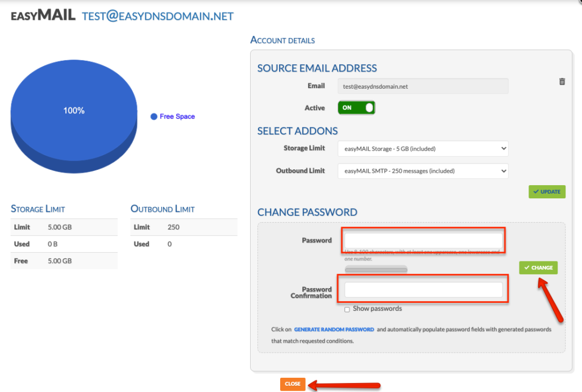Select the Change Password section heading
The image size is (582, 392).
[307, 212]
